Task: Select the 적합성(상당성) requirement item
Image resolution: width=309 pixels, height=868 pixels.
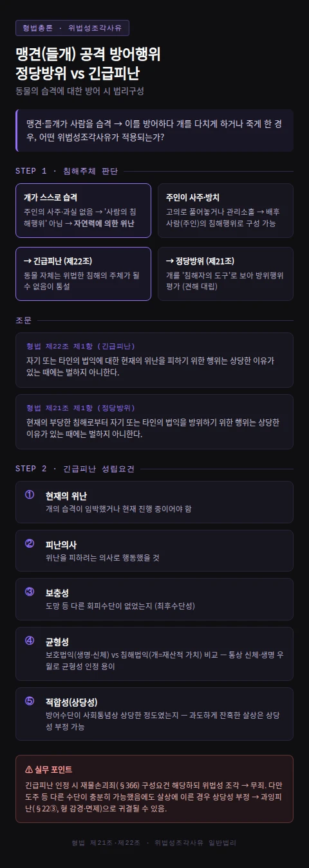Action: [x=154, y=714]
